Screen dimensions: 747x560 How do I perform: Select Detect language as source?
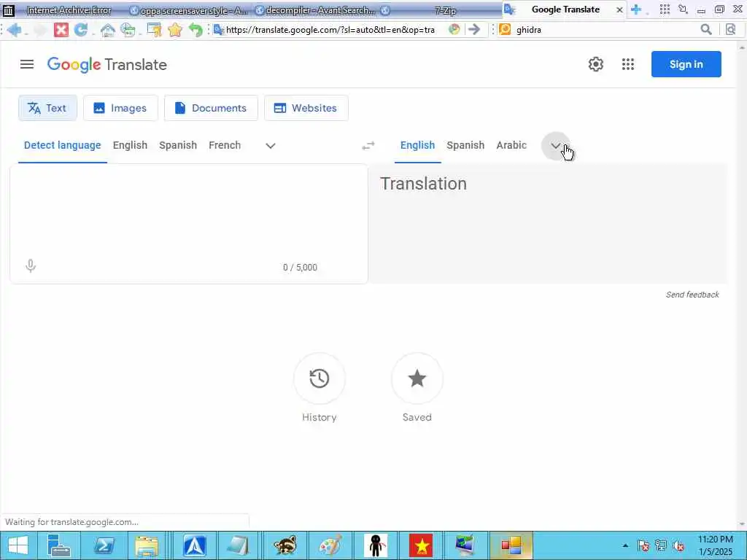63,145
